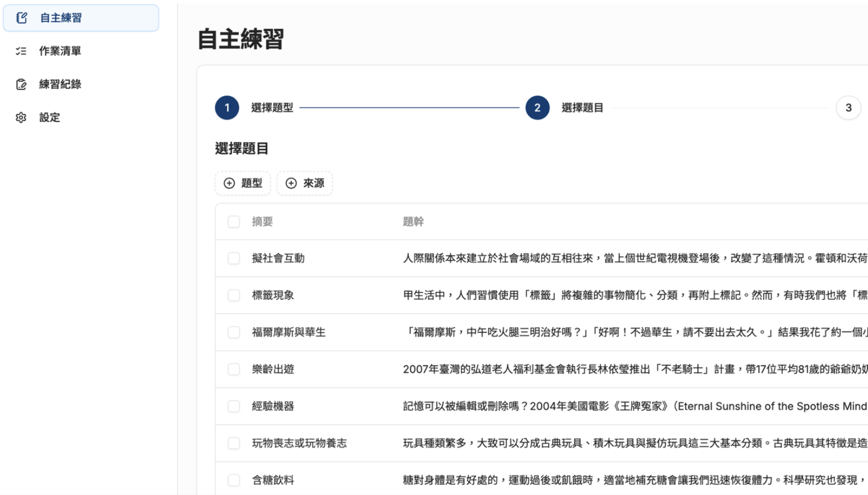Select the pencil icon beside 自主練習

coord(21,18)
